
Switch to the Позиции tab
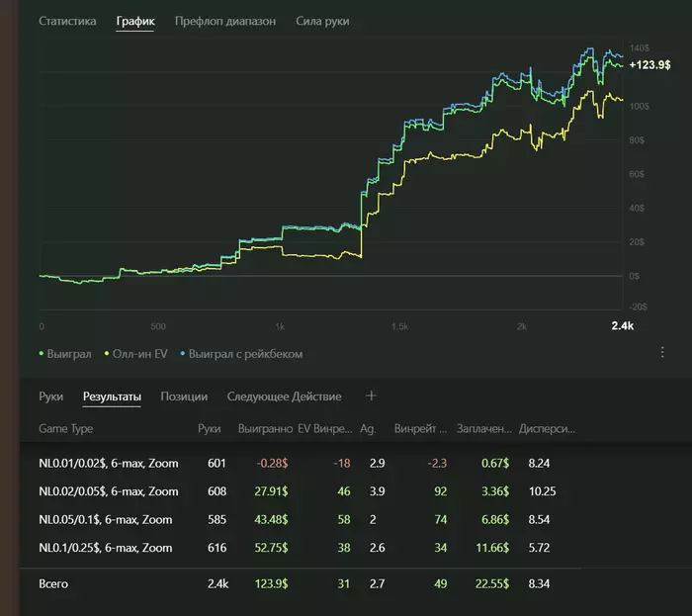point(184,396)
